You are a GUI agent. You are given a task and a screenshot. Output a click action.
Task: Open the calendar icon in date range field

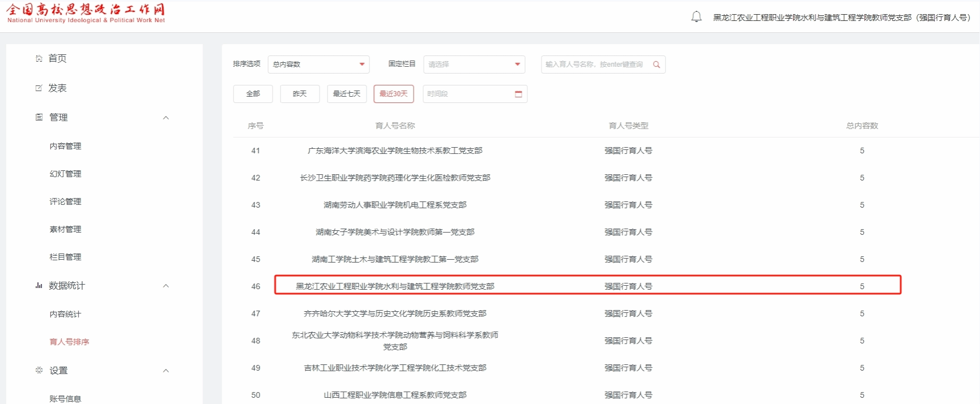518,94
